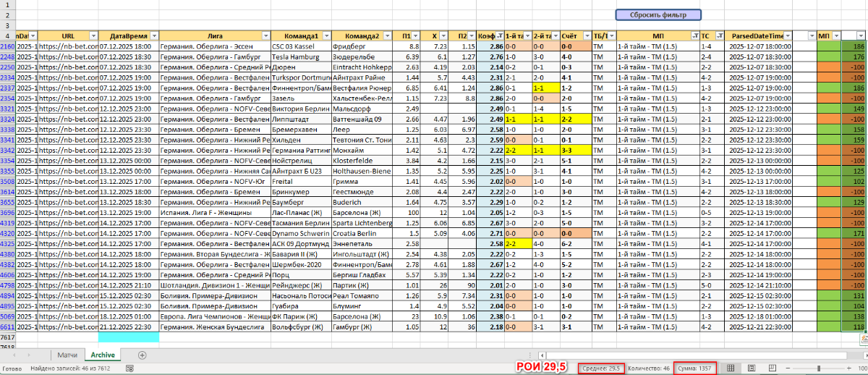Open the URL column filter dropdown
This screenshot has height=375, width=868.
pos(93,35)
